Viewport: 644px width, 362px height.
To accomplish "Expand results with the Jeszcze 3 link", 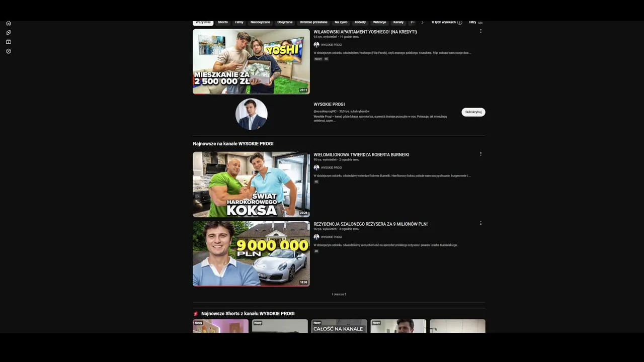I will coord(339,294).
